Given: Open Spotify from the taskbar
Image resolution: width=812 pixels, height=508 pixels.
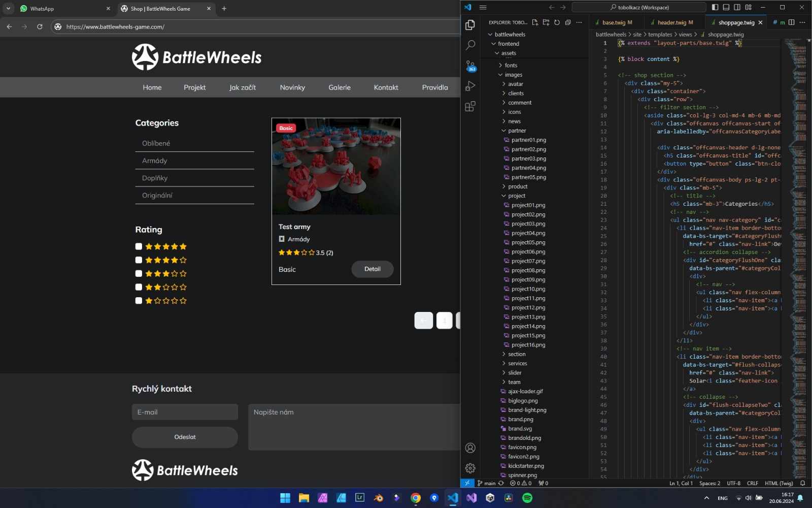Looking at the screenshot, I should (x=527, y=498).
